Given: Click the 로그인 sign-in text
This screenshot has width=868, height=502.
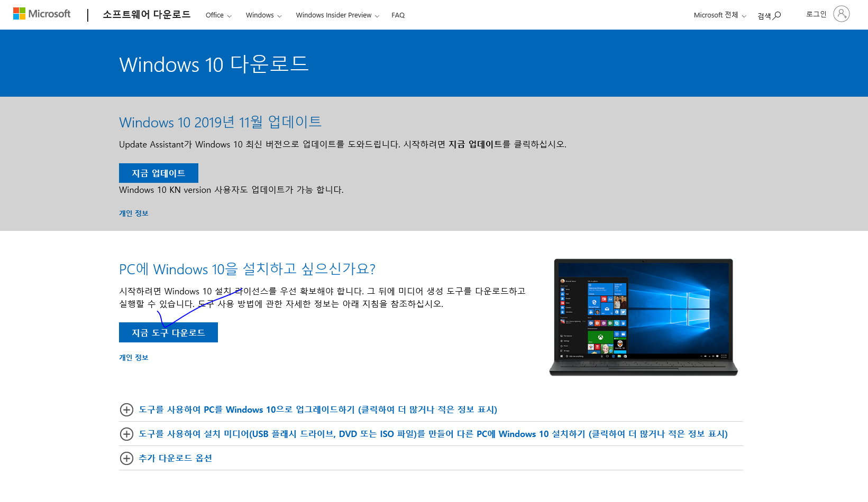Looking at the screenshot, I should click(816, 14).
